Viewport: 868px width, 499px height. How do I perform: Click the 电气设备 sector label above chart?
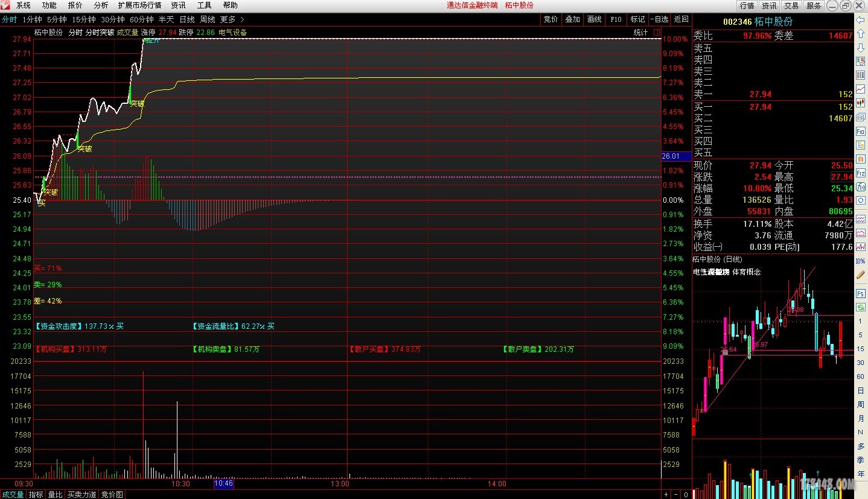pos(233,32)
